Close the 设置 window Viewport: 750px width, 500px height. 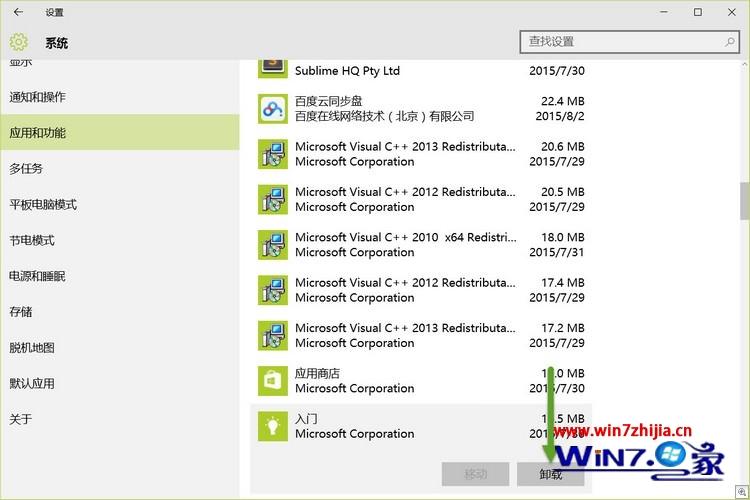point(732,12)
